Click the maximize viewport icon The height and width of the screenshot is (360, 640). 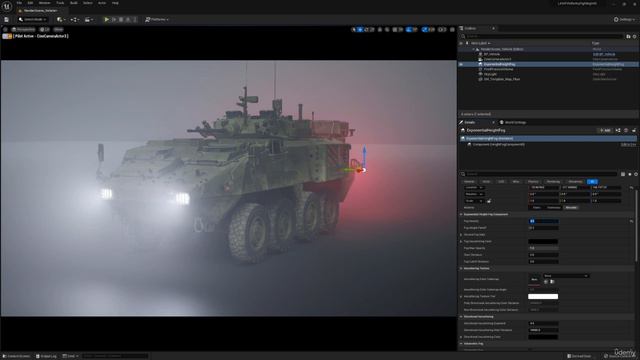click(452, 29)
